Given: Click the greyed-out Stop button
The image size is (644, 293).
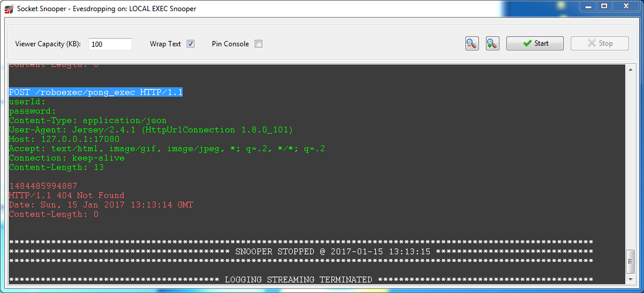Looking at the screenshot, I should 600,43.
